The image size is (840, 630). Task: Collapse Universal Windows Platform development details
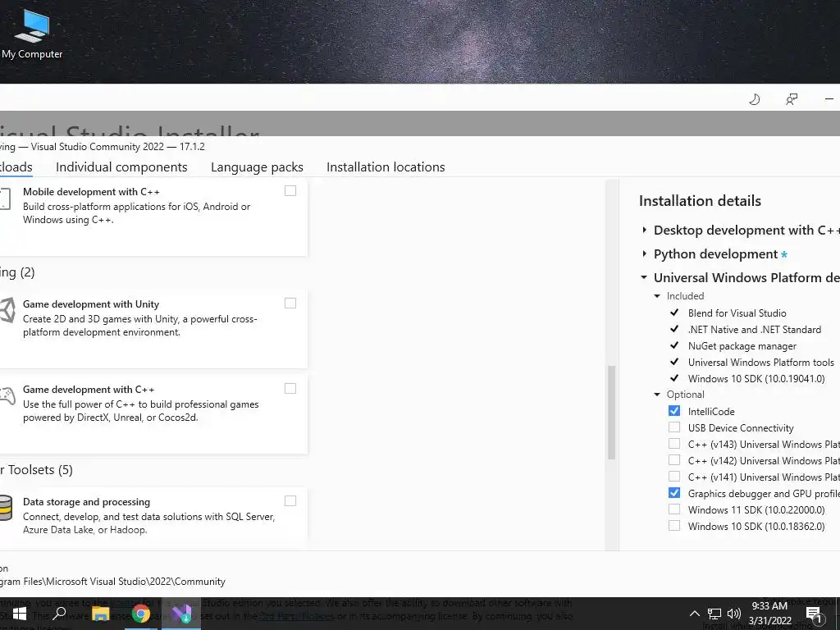coord(645,277)
